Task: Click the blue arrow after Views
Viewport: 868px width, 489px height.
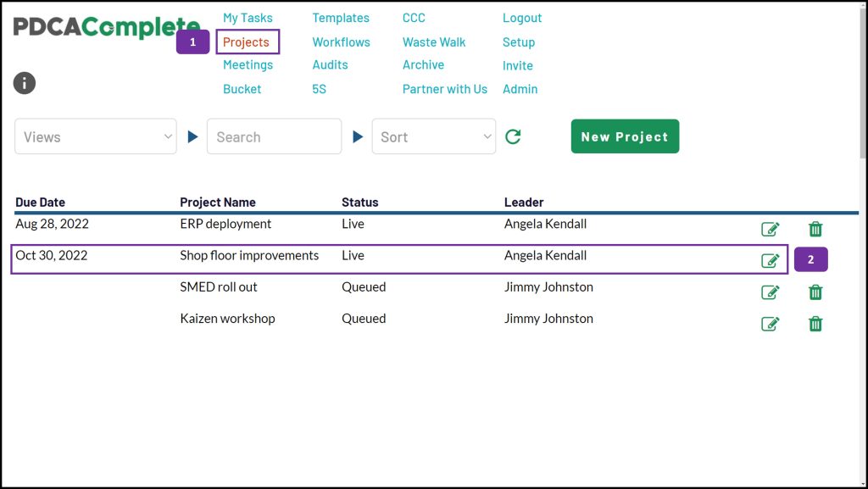Action: [192, 136]
